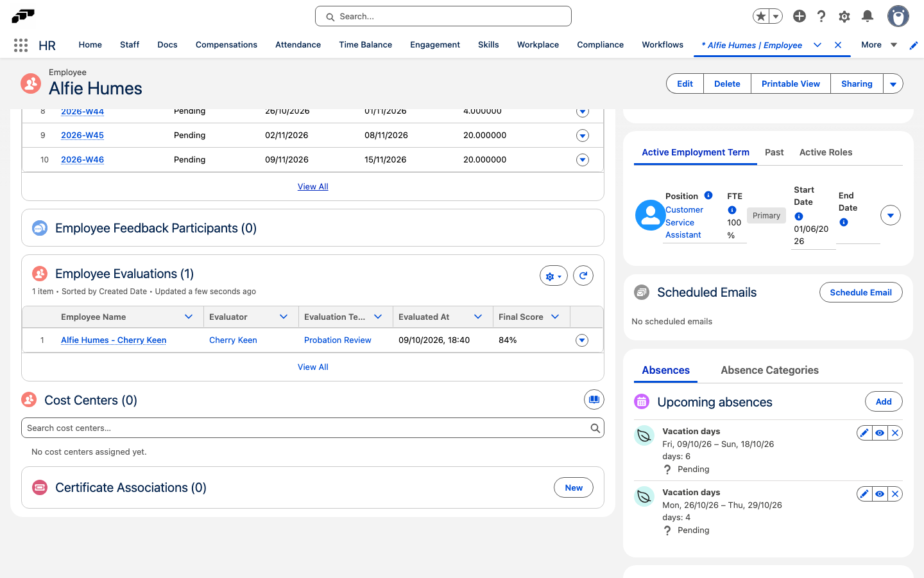Click the edit navigation pencil icon

coord(914,45)
